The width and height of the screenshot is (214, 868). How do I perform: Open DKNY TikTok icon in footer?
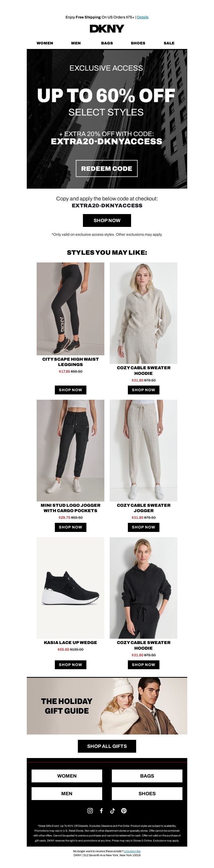coord(112,810)
